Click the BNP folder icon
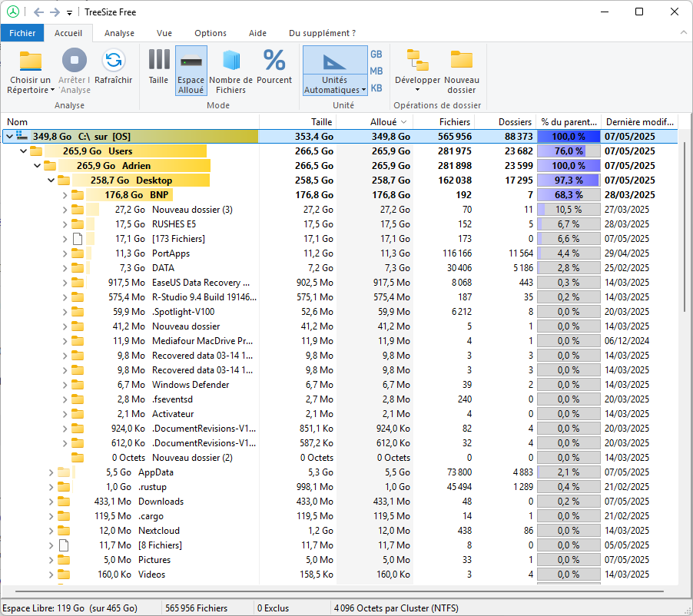Screen dimensions: 693x616 pyautogui.click(x=78, y=195)
